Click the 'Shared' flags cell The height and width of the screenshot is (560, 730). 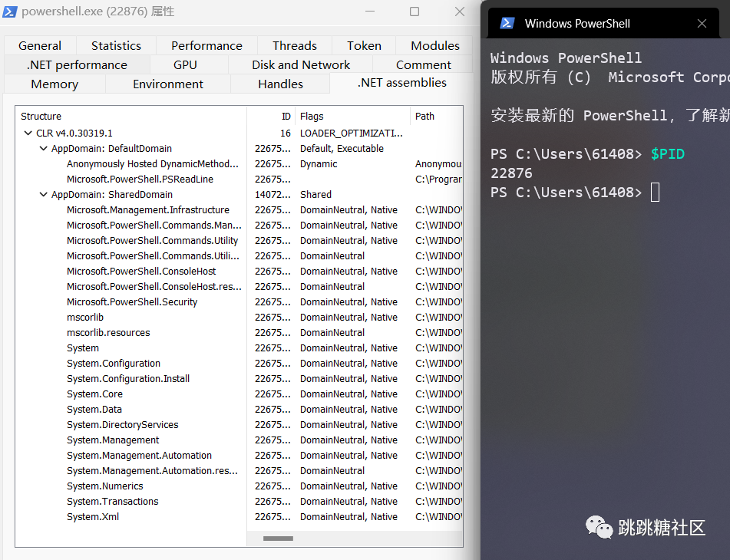click(315, 194)
